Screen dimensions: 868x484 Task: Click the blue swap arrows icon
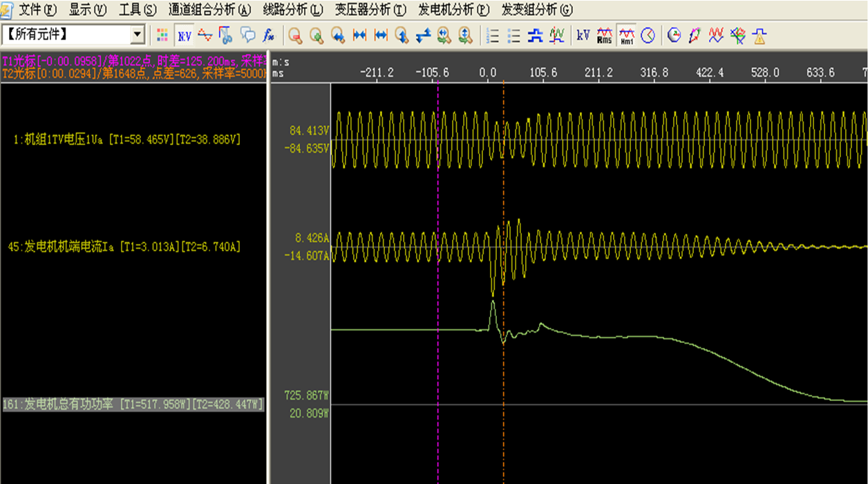coord(423,35)
